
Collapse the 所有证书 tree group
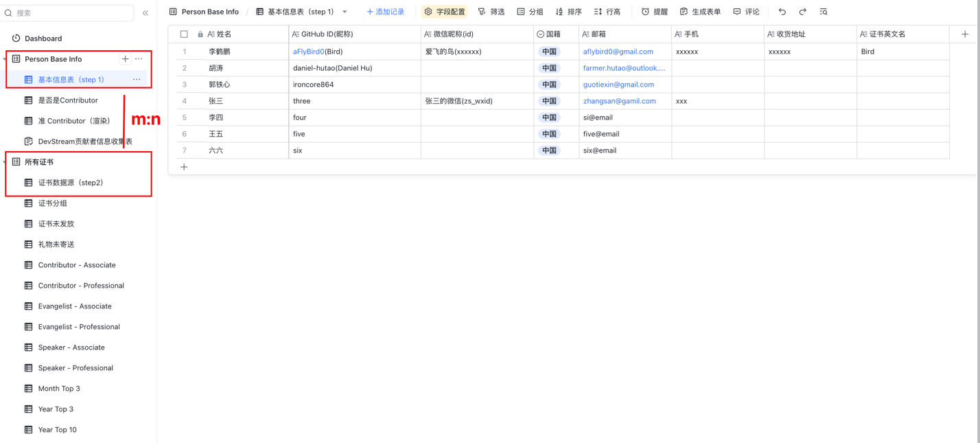tap(5, 162)
